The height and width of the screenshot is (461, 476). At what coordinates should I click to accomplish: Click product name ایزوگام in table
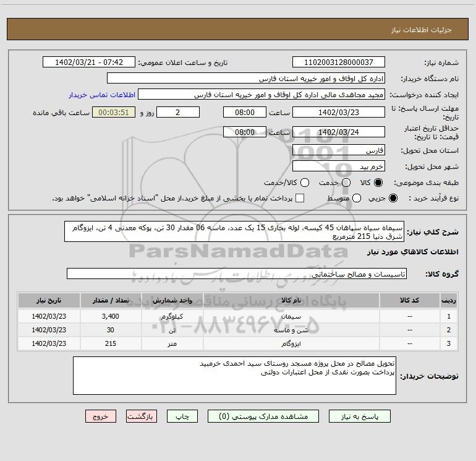tap(291, 344)
